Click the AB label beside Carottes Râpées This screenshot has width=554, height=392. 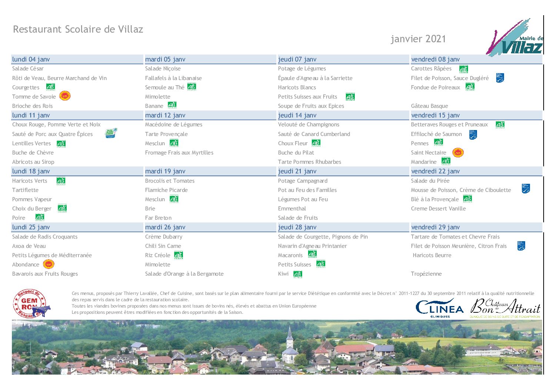pyautogui.click(x=463, y=69)
